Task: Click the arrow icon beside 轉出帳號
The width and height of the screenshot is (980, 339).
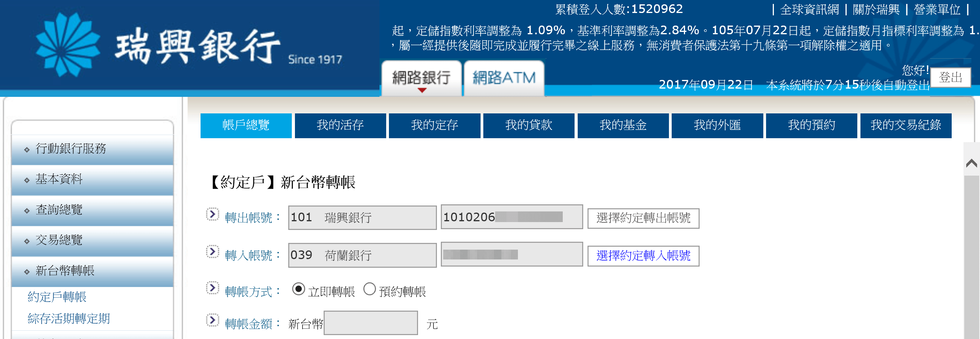Action: tap(212, 215)
